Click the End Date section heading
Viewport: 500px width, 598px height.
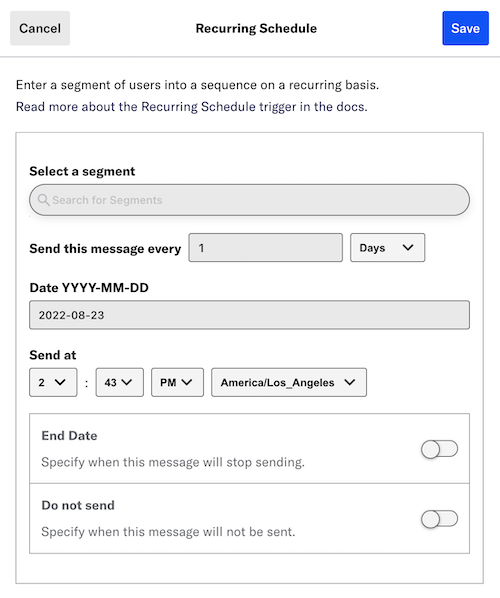click(x=69, y=436)
